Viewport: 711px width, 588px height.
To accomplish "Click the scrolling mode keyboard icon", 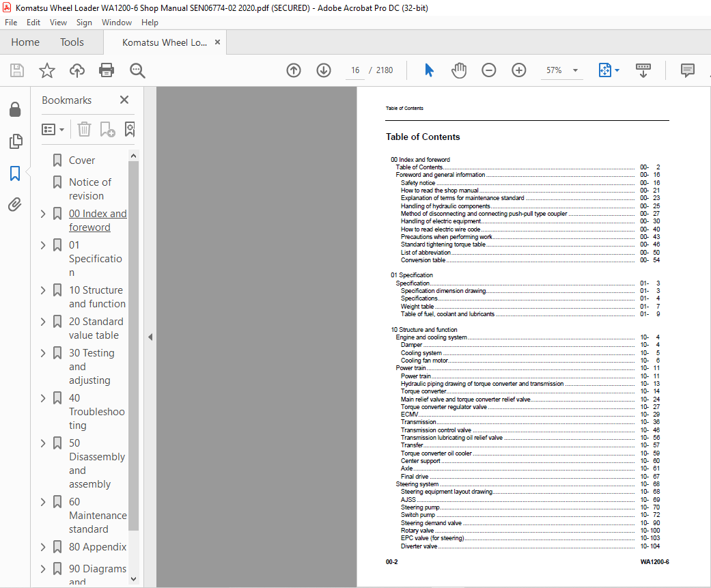I will point(643,70).
